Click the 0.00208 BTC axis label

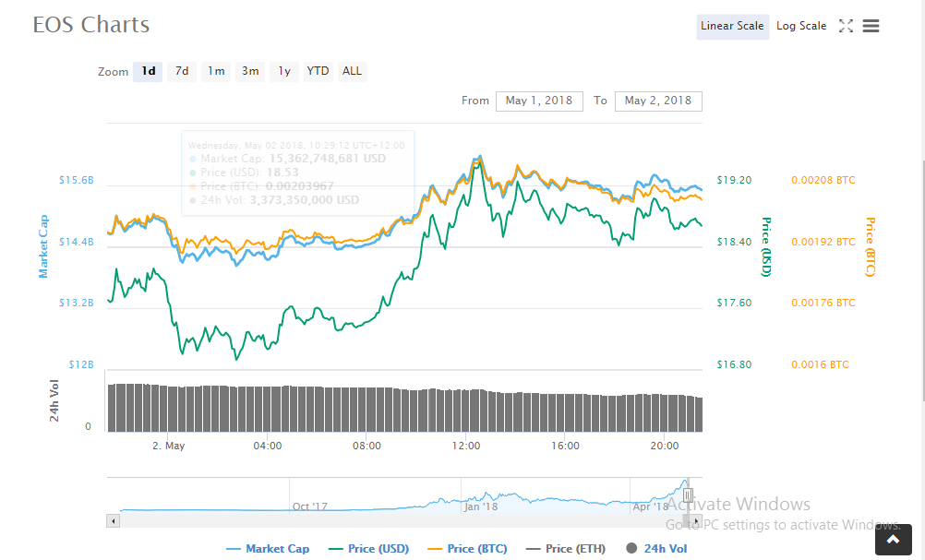tap(823, 181)
